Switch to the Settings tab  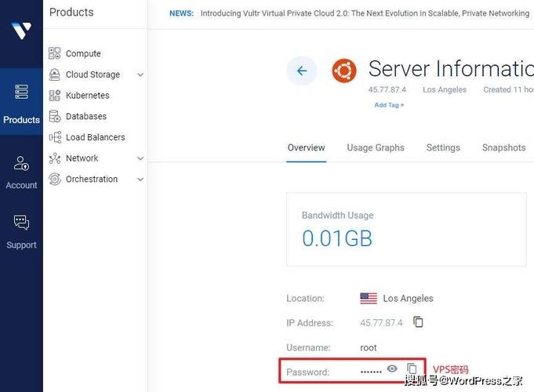pos(443,147)
